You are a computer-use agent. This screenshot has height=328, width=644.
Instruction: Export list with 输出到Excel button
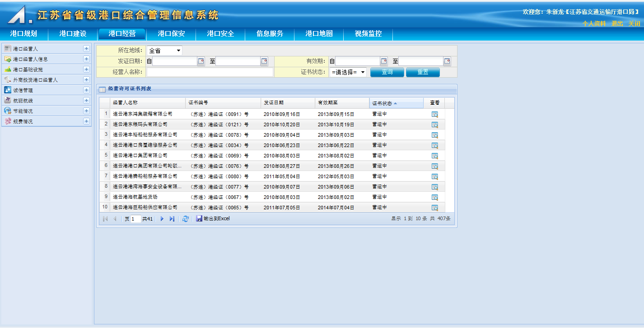[x=213, y=219]
